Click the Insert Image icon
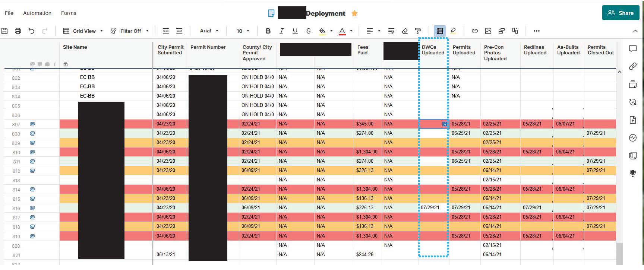Image resolution: width=644 pixels, height=270 pixels. click(x=488, y=31)
